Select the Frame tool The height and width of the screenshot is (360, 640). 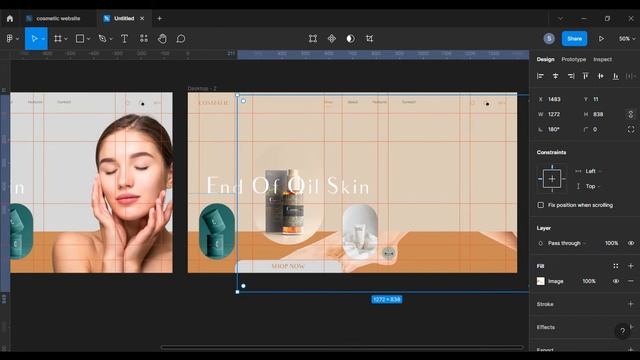click(58, 39)
